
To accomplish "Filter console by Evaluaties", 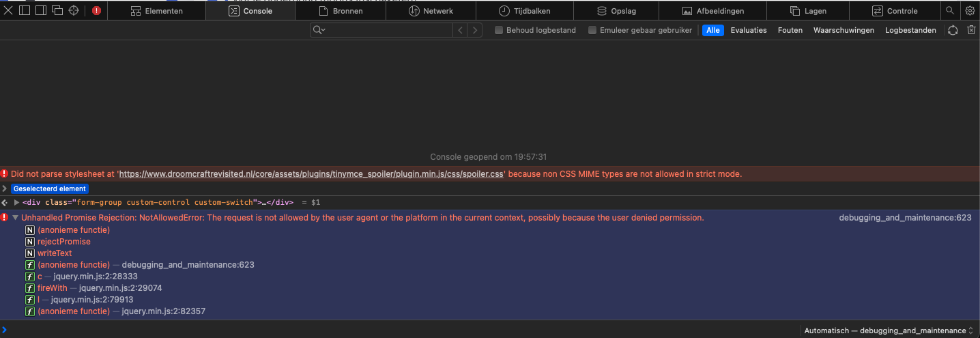I will [x=749, y=30].
